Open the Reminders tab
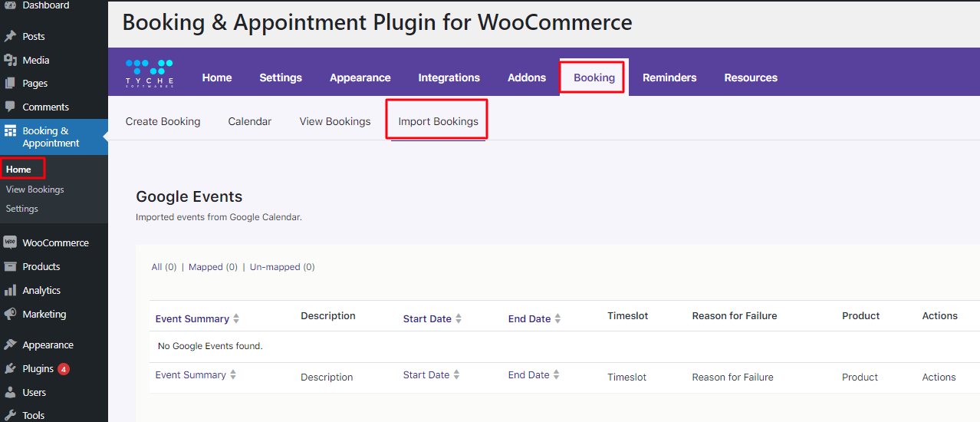980x422 pixels. tap(669, 77)
